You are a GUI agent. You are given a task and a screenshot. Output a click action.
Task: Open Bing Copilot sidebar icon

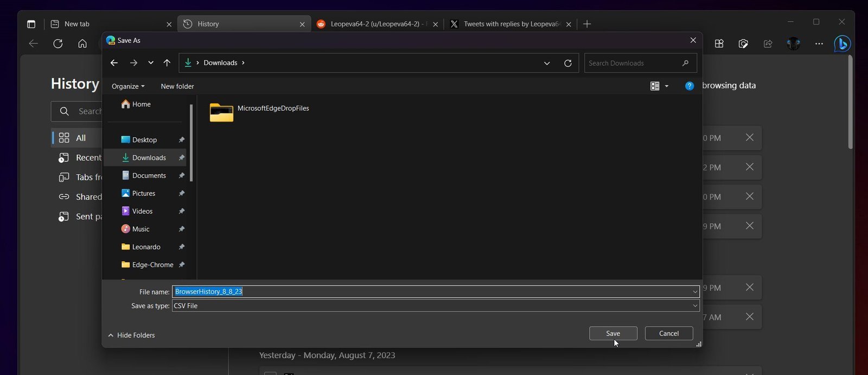pyautogui.click(x=842, y=43)
